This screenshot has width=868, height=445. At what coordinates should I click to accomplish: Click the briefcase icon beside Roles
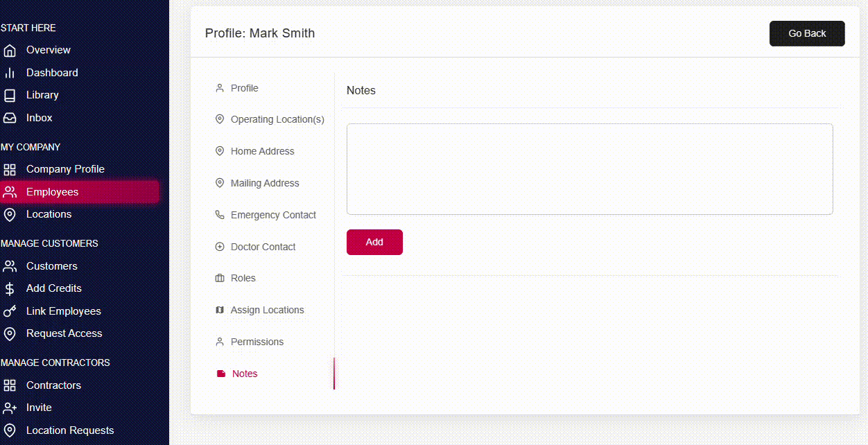coord(220,279)
